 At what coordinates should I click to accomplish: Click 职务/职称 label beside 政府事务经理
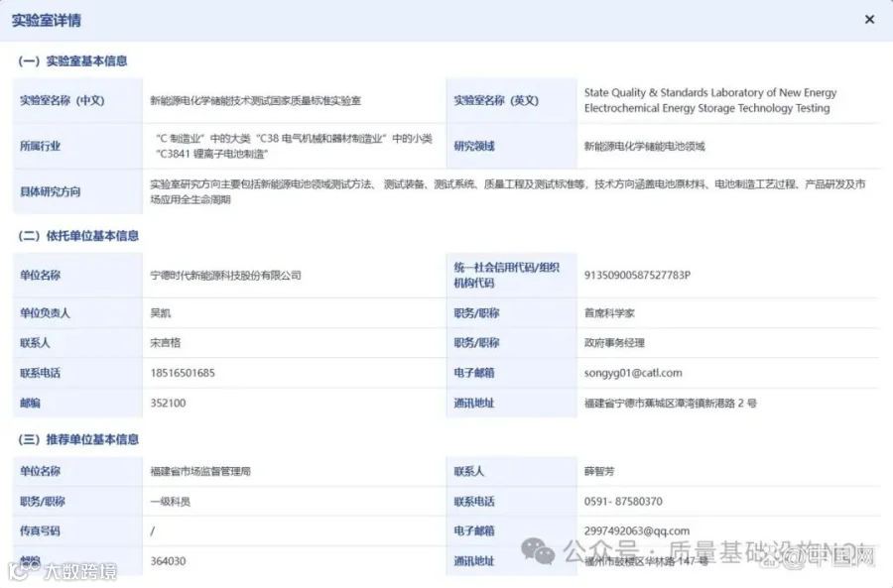[476, 343]
